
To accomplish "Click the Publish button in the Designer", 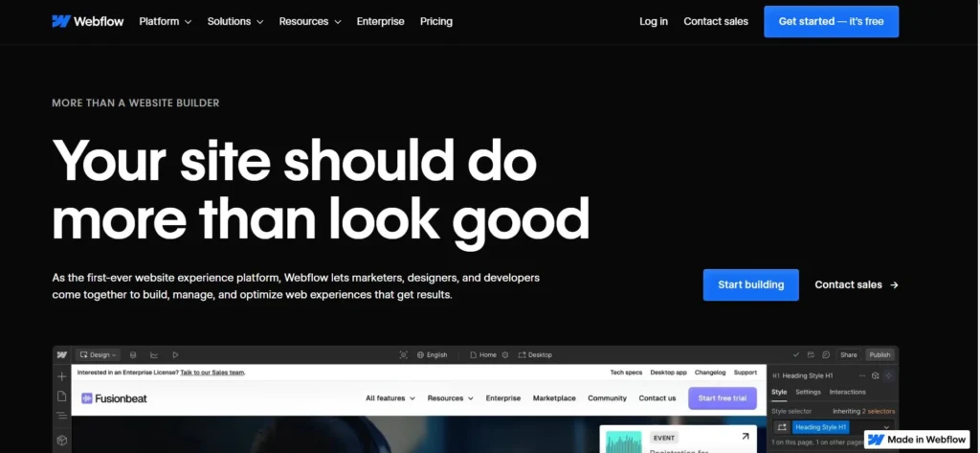I will click(880, 354).
